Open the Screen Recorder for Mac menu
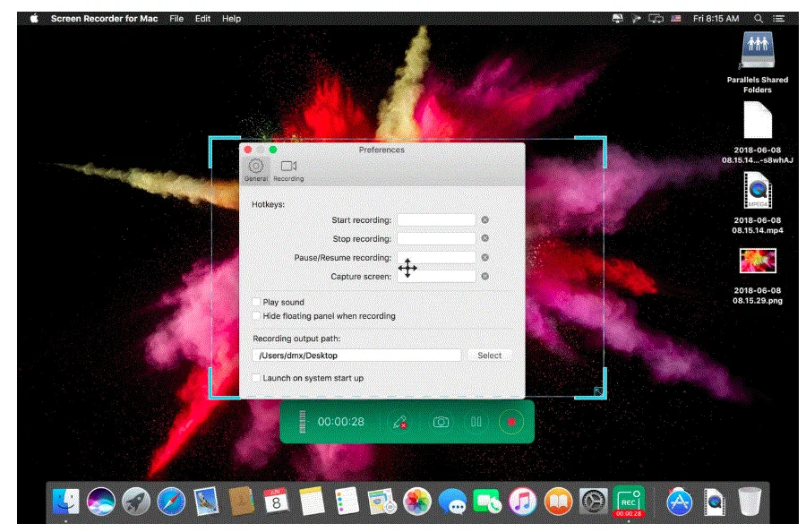Screen dimensions: 806x532 tap(105, 19)
